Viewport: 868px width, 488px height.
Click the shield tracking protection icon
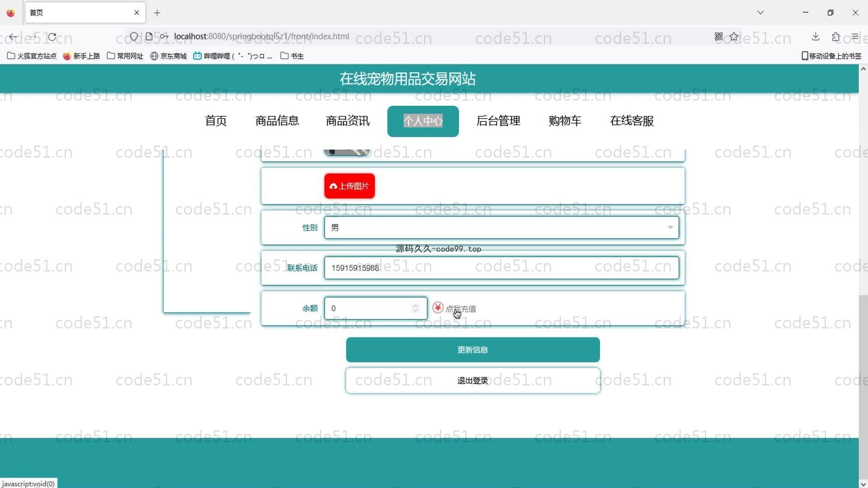tap(134, 36)
